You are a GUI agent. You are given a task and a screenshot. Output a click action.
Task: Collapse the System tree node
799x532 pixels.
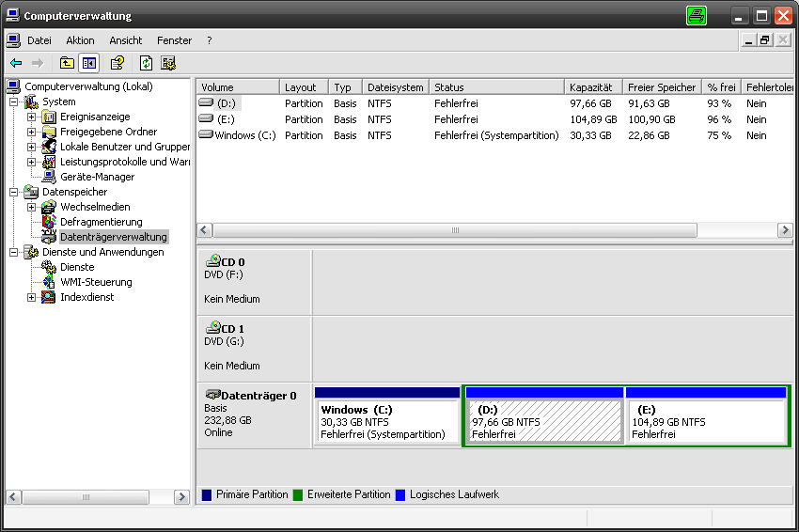pos(14,102)
